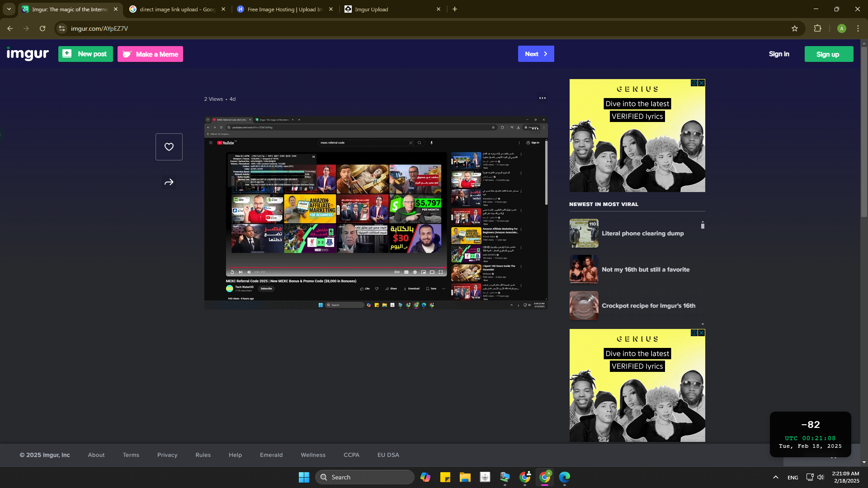Open the Chrome extensions puzzle icon
Viewport: 868px width, 488px height.
[817, 28]
